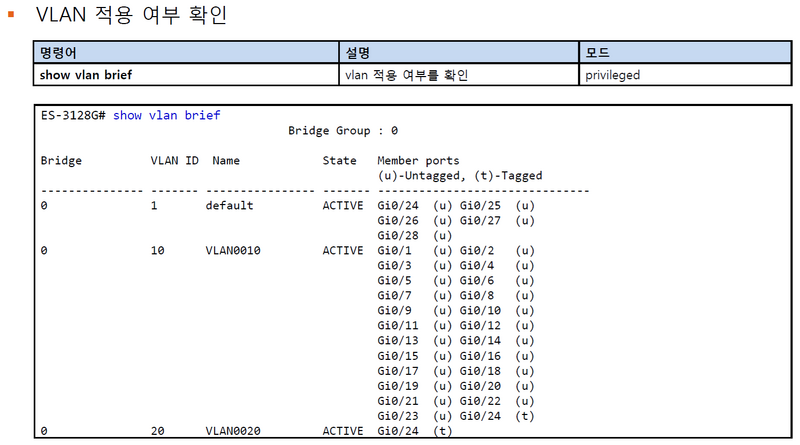Screen dimensions: 800x445
Task: Click the 'VLAN0010' name entry
Action: [x=233, y=251]
